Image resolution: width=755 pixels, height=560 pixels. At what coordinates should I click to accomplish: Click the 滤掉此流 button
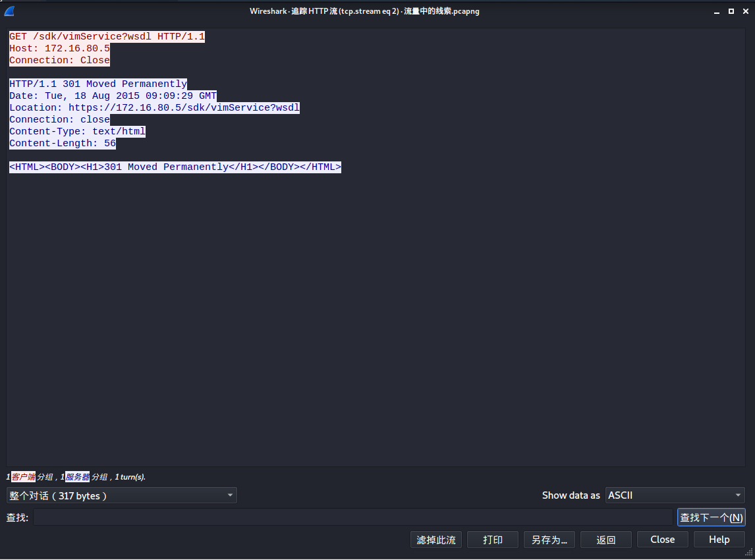pos(436,540)
